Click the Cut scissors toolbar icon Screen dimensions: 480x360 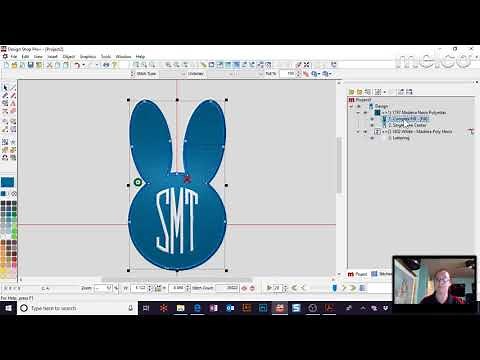(x=50, y=65)
